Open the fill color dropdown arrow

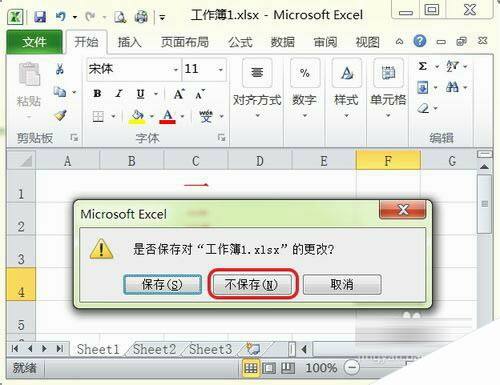(x=152, y=116)
